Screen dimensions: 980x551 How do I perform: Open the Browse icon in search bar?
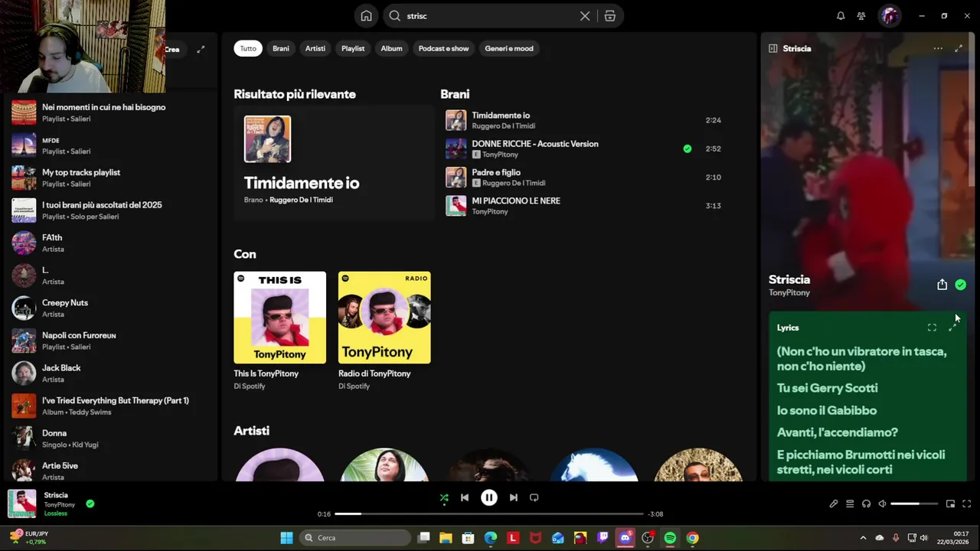pos(610,16)
